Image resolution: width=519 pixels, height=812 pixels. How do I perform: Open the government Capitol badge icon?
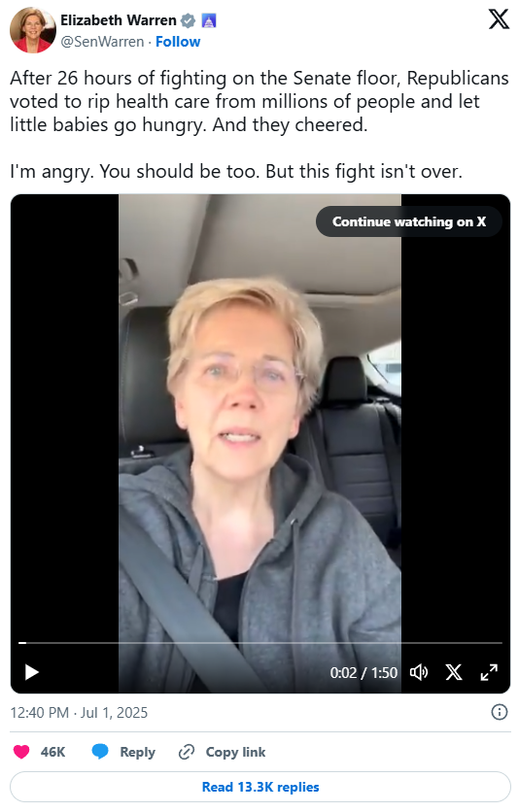tap(208, 20)
